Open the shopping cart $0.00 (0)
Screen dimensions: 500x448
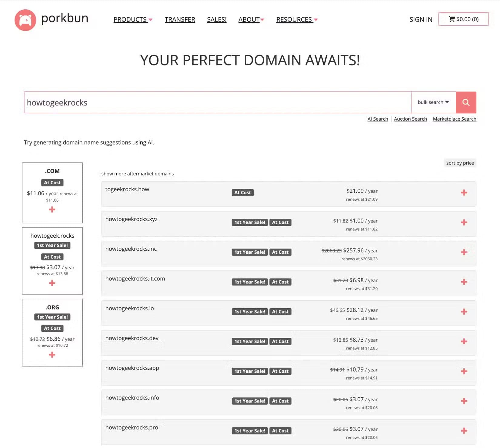[463, 19]
